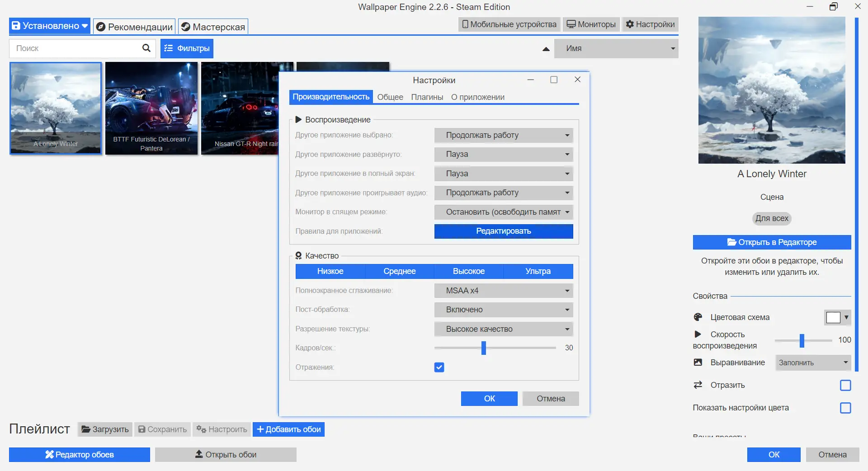Open the Мониторы button
The height and width of the screenshot is (471, 868).
point(591,24)
